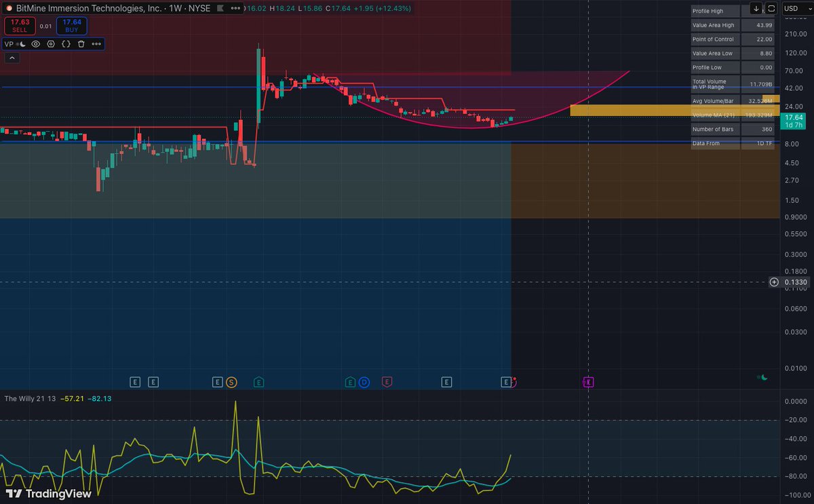Click the teal -82.13 Willy value

coord(100,399)
